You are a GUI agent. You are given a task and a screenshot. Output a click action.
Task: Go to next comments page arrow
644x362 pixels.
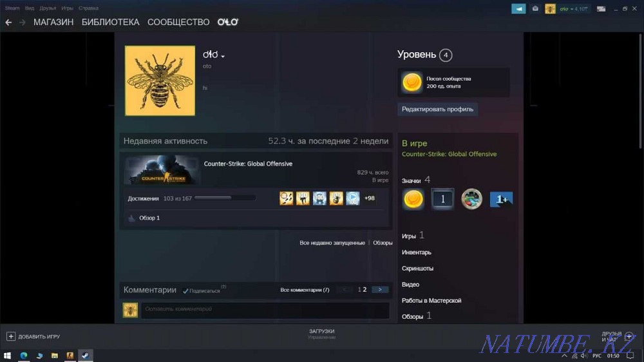pos(380,290)
